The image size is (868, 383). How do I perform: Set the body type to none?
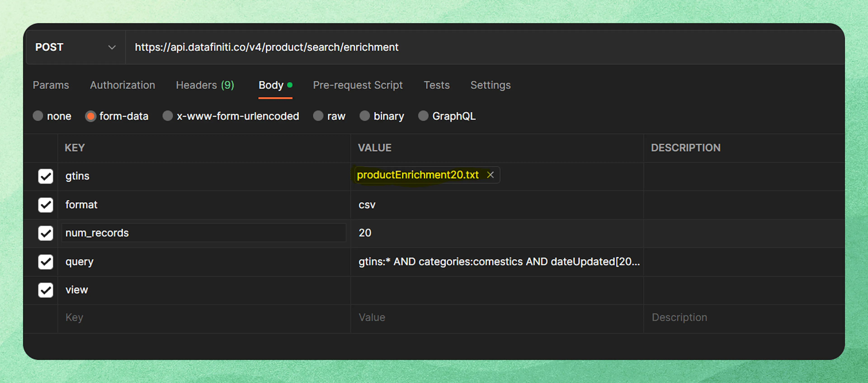(x=38, y=116)
